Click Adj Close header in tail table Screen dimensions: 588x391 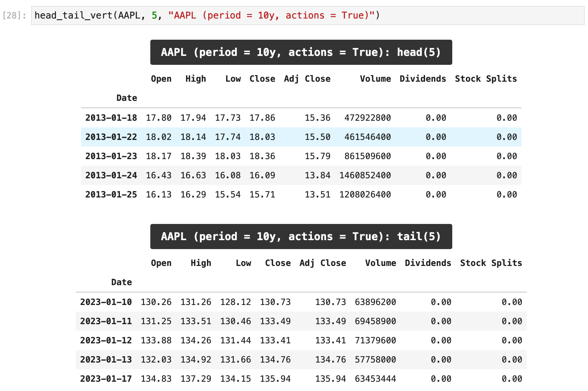[323, 263]
